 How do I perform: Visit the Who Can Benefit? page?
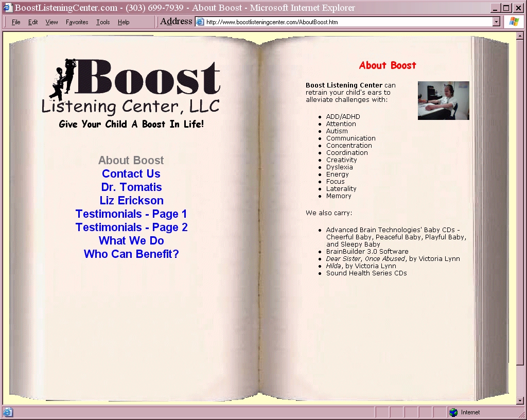pyautogui.click(x=131, y=254)
